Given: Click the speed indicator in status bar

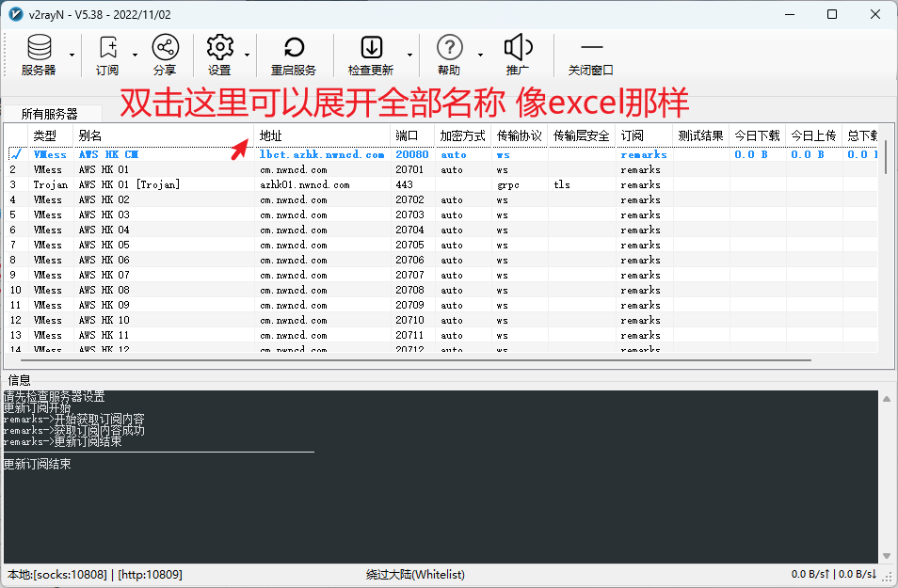Looking at the screenshot, I should (834, 574).
